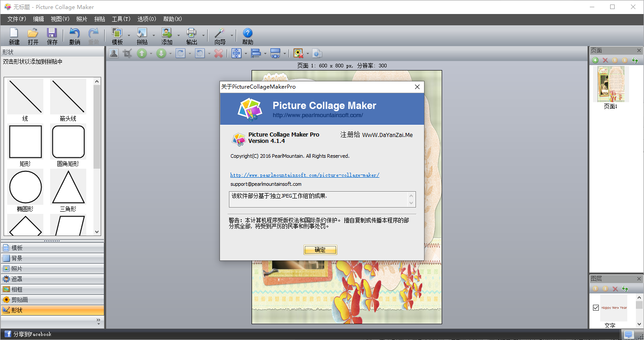Click the 帮助 (Help) question mark icon
Image resolution: width=644 pixels, height=340 pixels.
coord(247,33)
